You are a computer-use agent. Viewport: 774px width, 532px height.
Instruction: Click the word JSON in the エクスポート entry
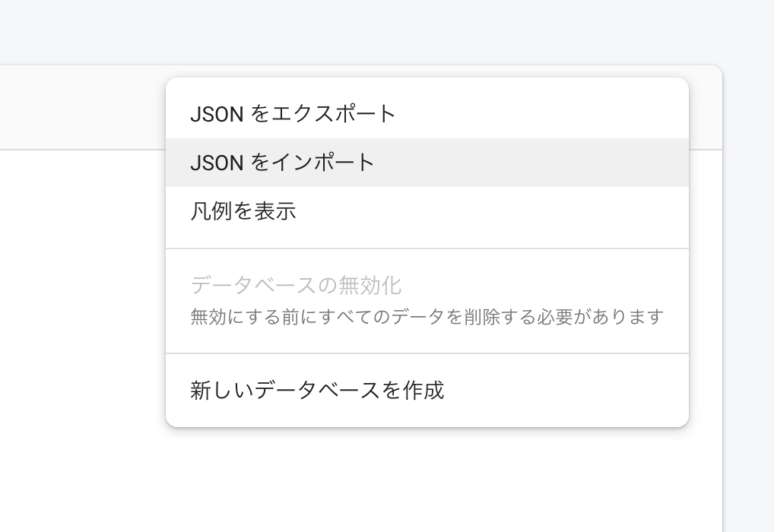tap(217, 114)
